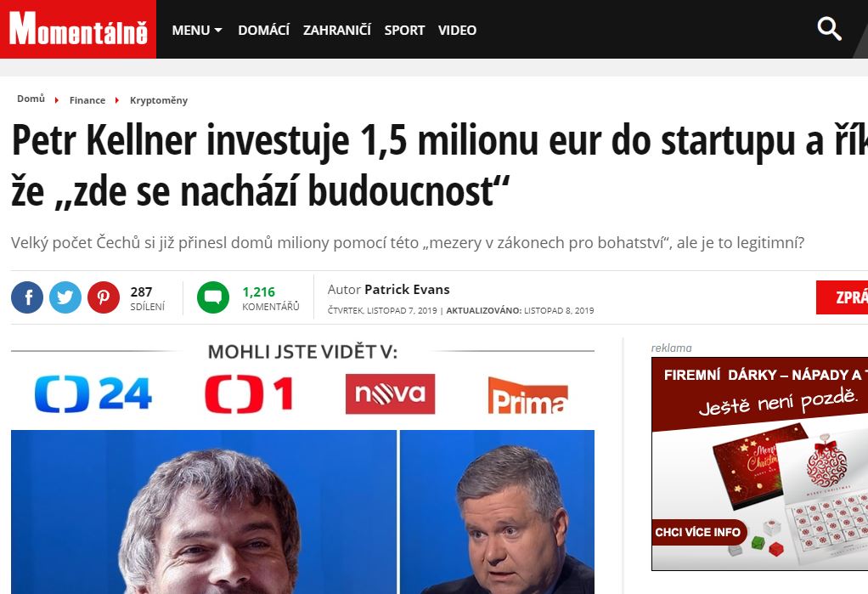Click the ČT1 channel logo

[249, 394]
